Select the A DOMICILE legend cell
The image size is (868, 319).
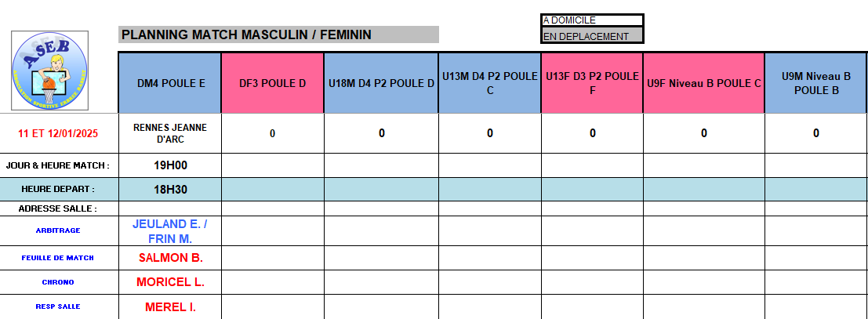coord(592,20)
